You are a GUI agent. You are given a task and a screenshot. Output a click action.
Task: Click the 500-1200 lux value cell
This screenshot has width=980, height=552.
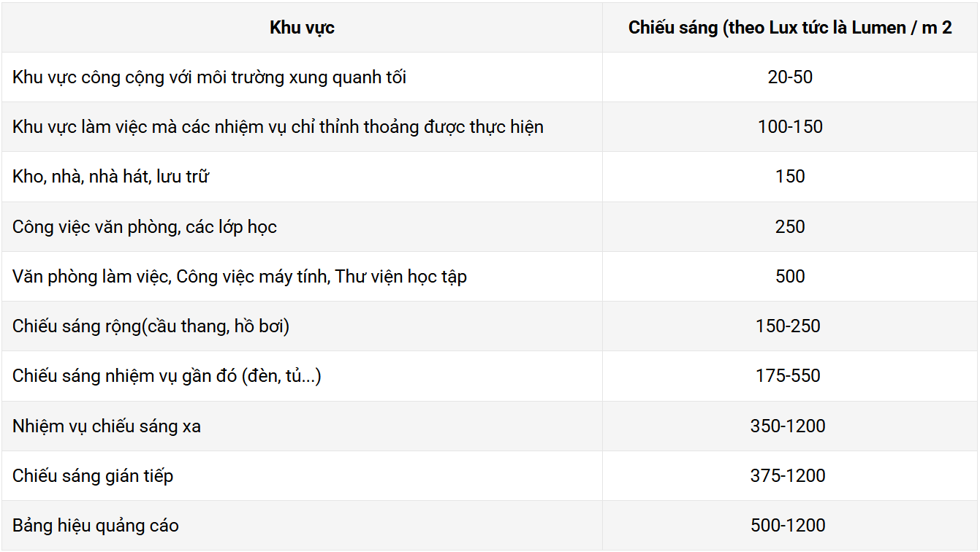(x=788, y=525)
